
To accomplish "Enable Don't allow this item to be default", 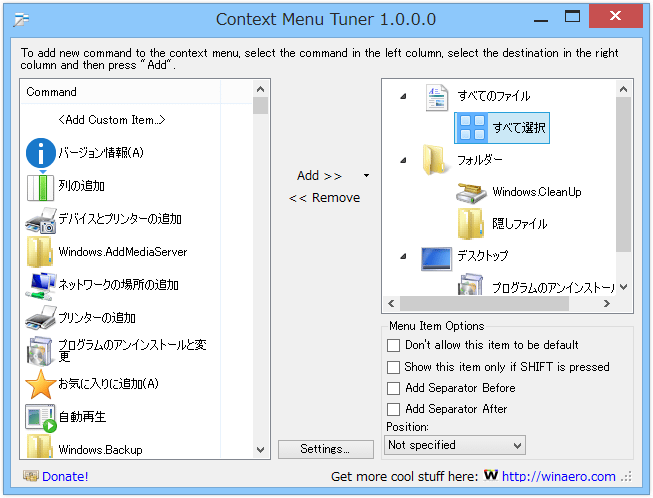I will 393,345.
